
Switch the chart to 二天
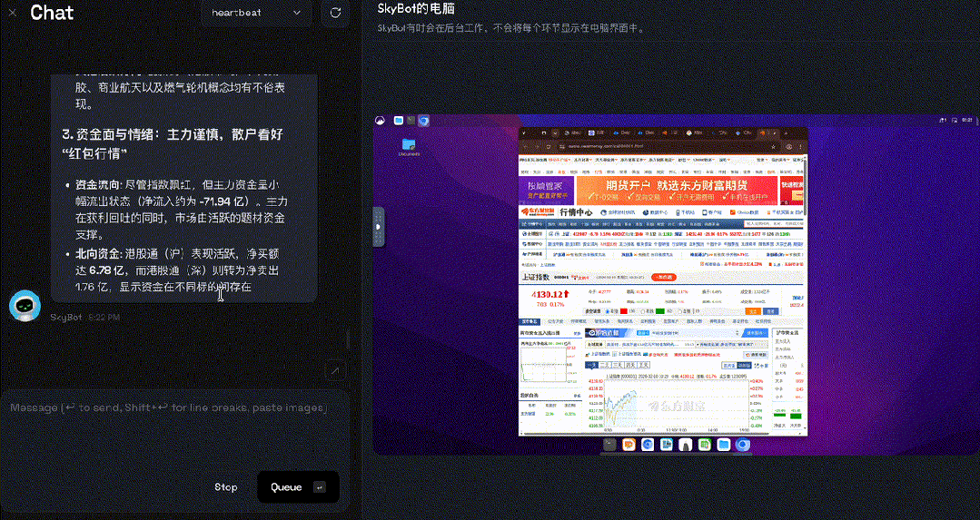coord(605,365)
